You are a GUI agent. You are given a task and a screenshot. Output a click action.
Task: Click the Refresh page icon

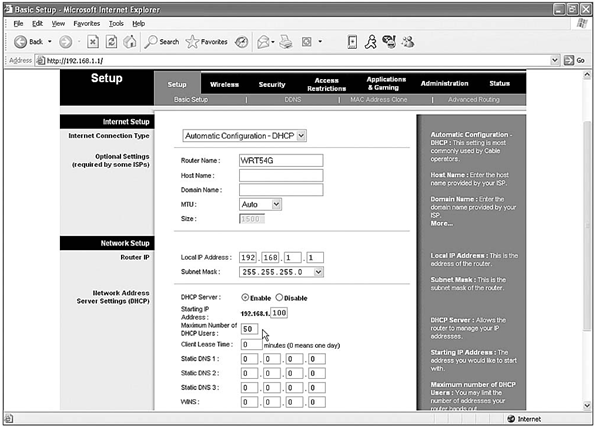tap(111, 42)
